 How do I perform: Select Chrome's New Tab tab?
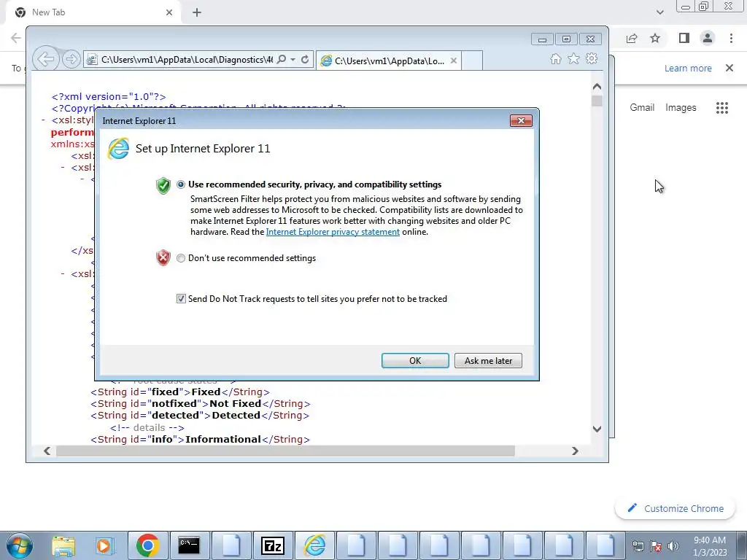[x=93, y=12]
